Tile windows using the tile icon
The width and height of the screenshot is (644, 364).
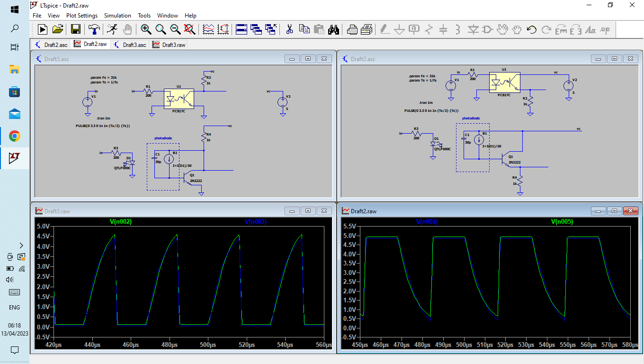241,29
